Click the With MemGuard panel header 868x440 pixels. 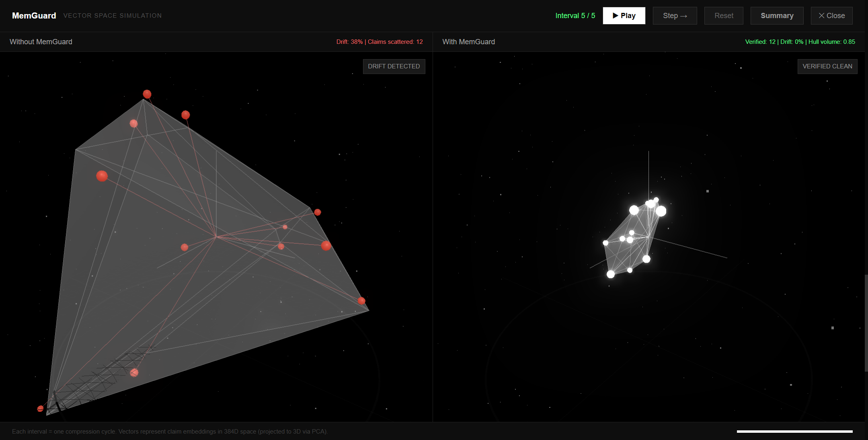tap(468, 42)
